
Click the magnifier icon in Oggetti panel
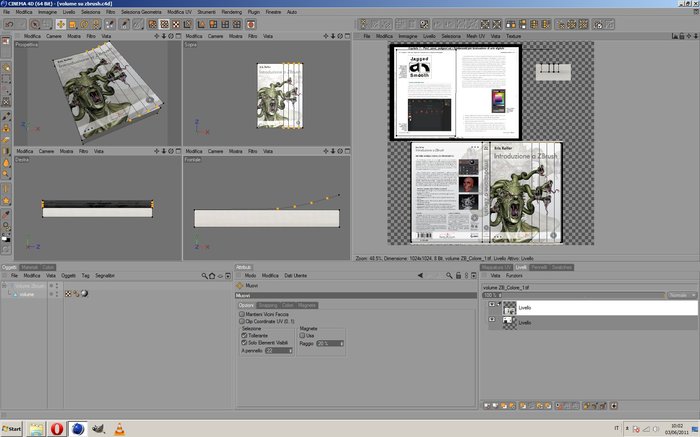(204, 276)
